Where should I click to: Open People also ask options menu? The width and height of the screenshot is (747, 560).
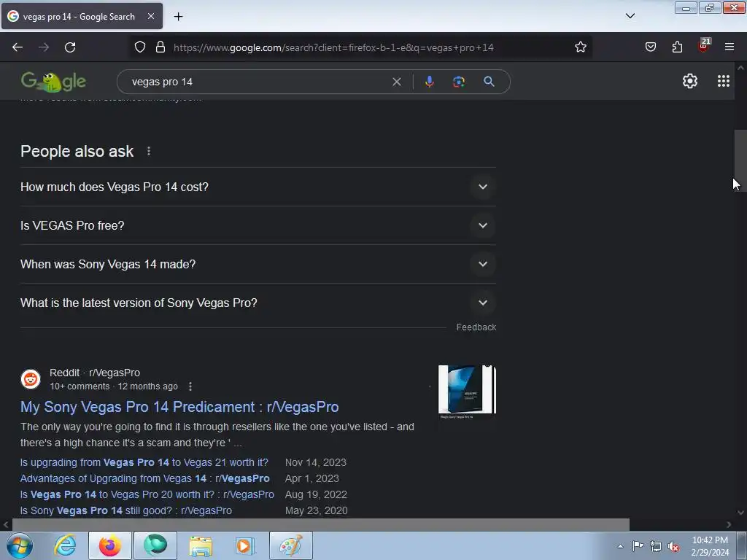click(x=149, y=152)
